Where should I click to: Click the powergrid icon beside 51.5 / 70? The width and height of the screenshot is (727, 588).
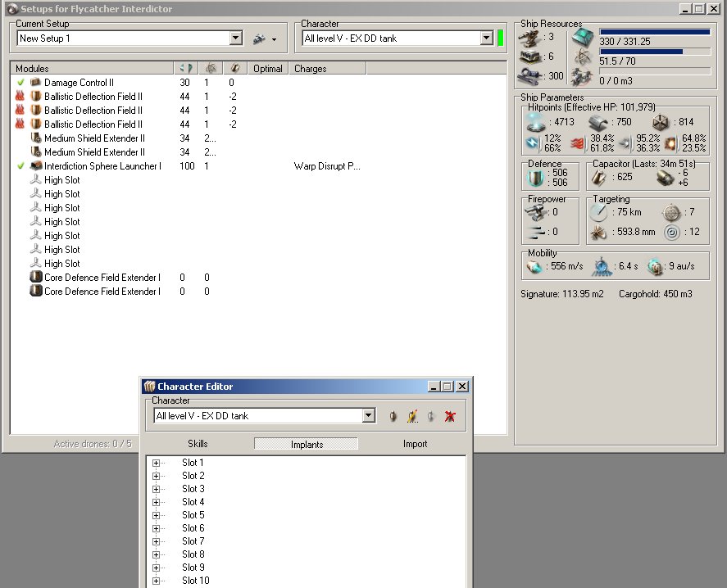tap(583, 57)
